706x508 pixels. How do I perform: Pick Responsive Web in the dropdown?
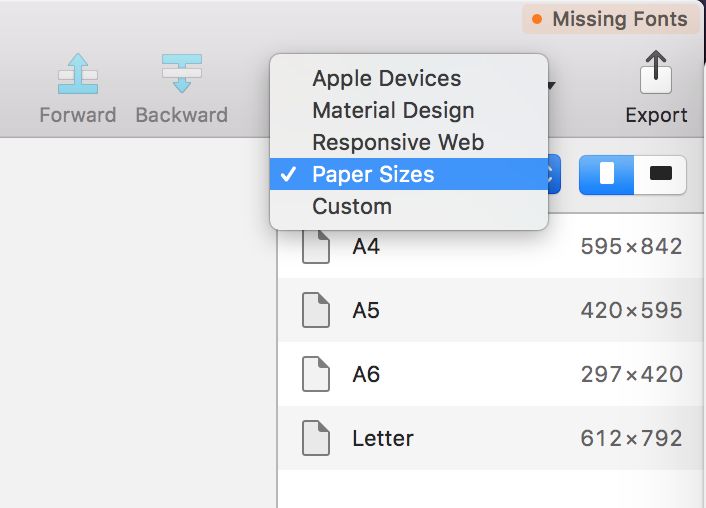398,142
